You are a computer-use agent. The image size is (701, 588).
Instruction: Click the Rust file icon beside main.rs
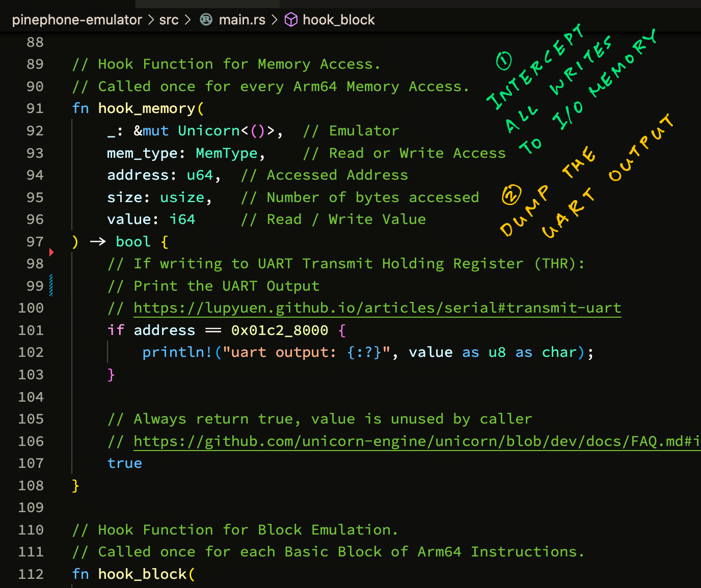206,20
